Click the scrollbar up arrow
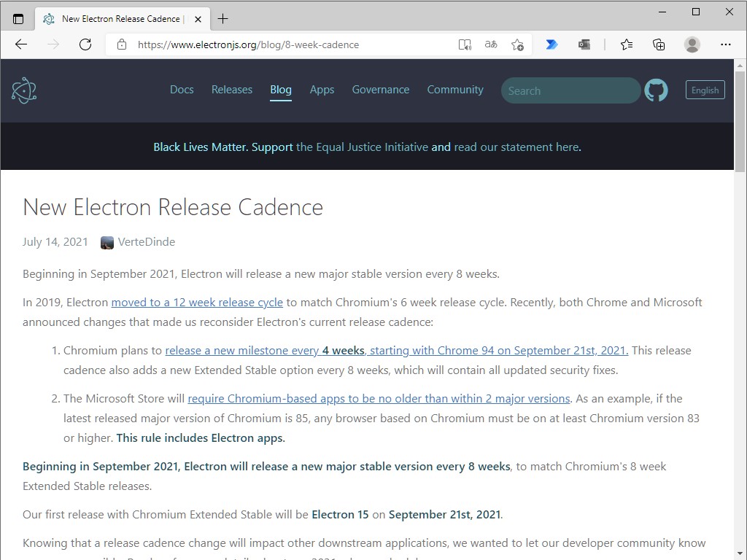 pyautogui.click(x=740, y=65)
